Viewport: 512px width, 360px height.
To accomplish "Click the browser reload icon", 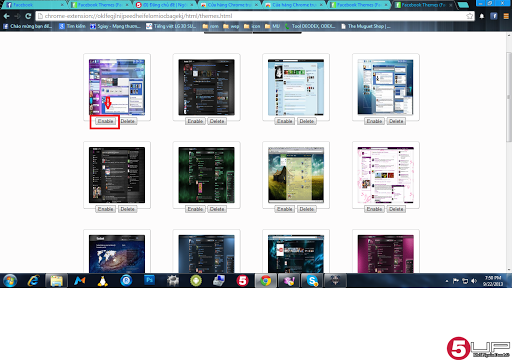I will tap(28, 16).
